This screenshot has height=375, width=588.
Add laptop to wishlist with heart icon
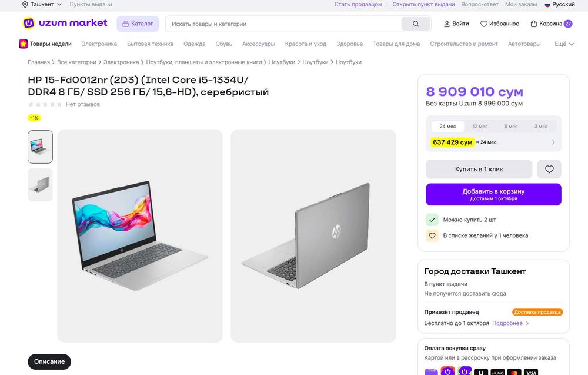[x=549, y=169]
